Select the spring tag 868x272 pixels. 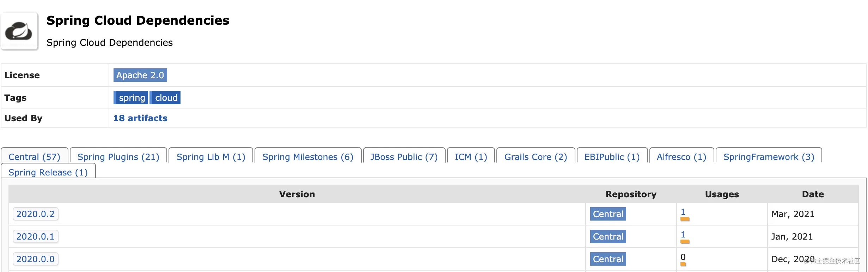click(131, 98)
